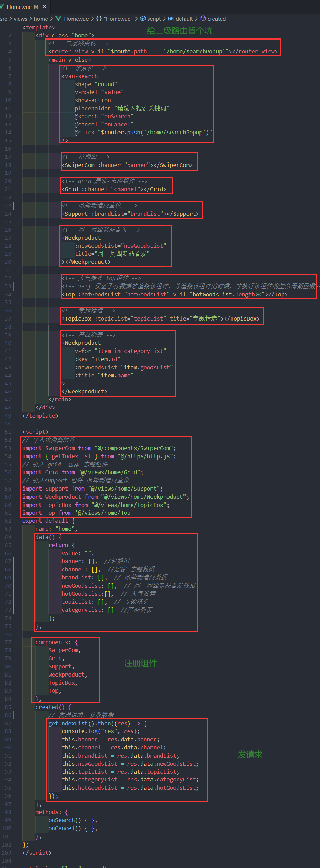Viewport: 320px width, 868px height.
Task: Click the curly braces module icon in breadcrumb
Action: point(99,19)
